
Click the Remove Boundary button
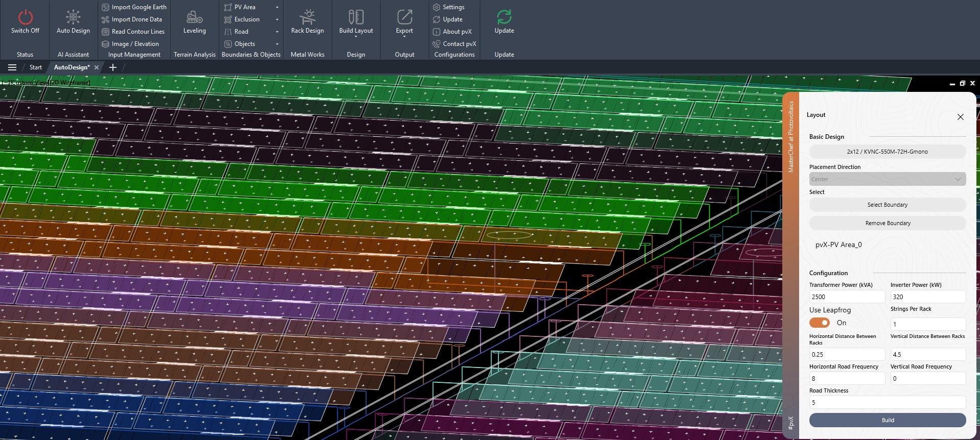(888, 223)
